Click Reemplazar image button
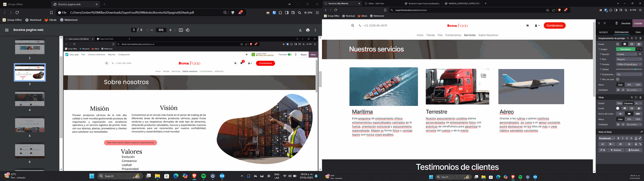The image size is (644, 181). (x=626, y=49)
